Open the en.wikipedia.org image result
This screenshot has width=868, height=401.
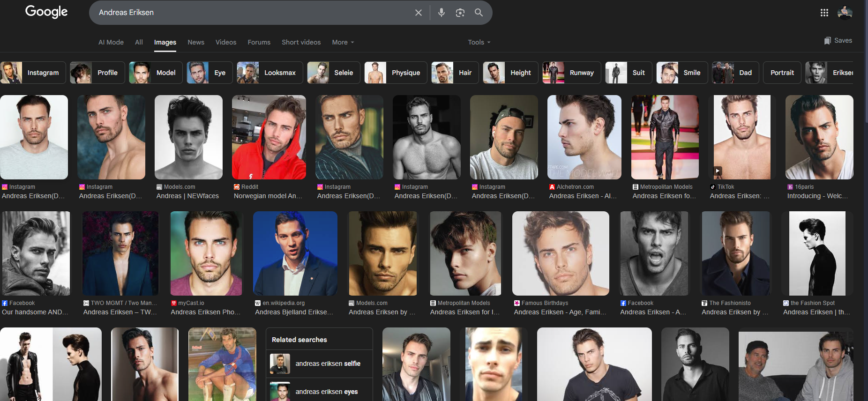(x=295, y=253)
